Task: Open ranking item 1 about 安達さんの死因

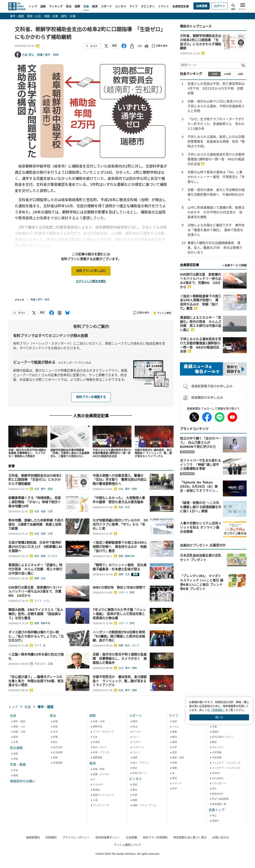Action: tap(216, 88)
